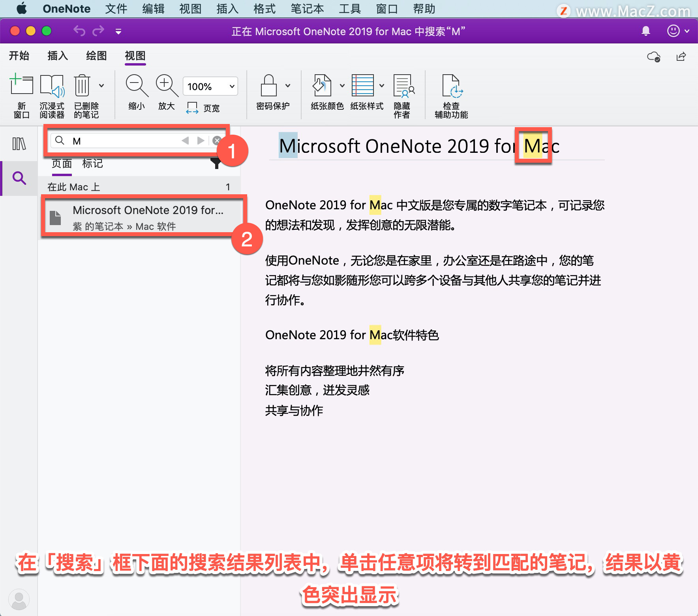Customize quick access toolbar arrow
Screen dimensions: 698x616
tap(118, 32)
